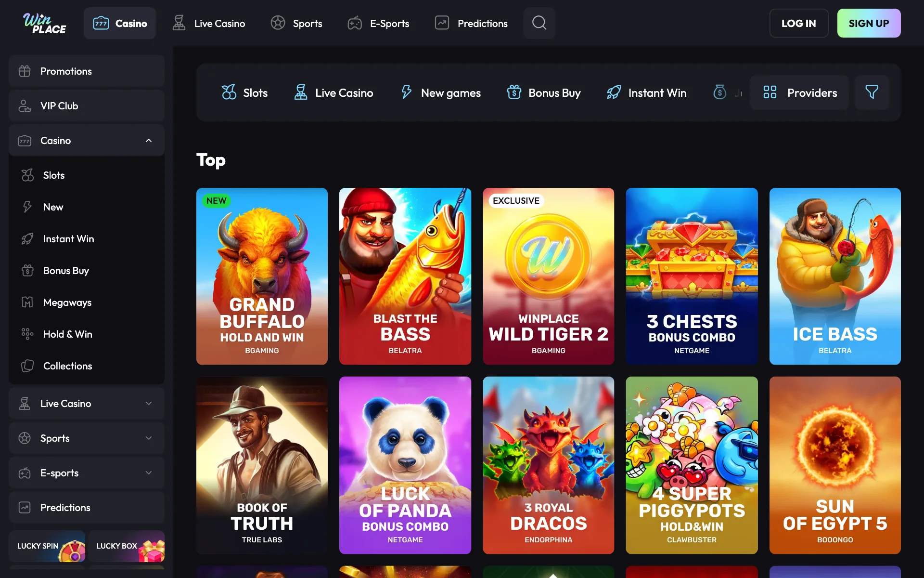Open the Luck of Panda Bonus Combo game

pyautogui.click(x=405, y=465)
